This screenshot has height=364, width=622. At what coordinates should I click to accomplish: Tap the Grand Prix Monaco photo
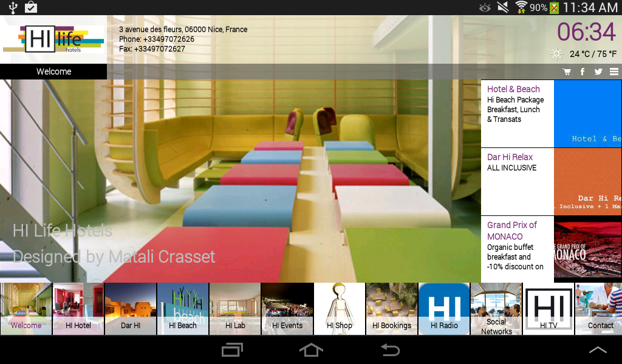(588, 249)
